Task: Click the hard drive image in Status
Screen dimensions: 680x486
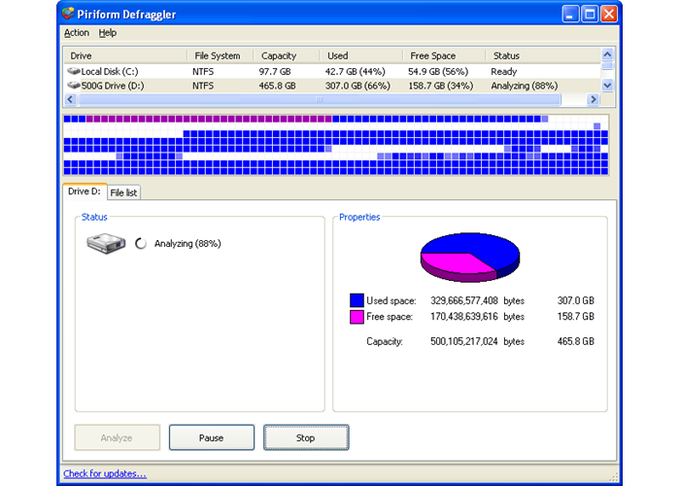Action: tap(106, 243)
